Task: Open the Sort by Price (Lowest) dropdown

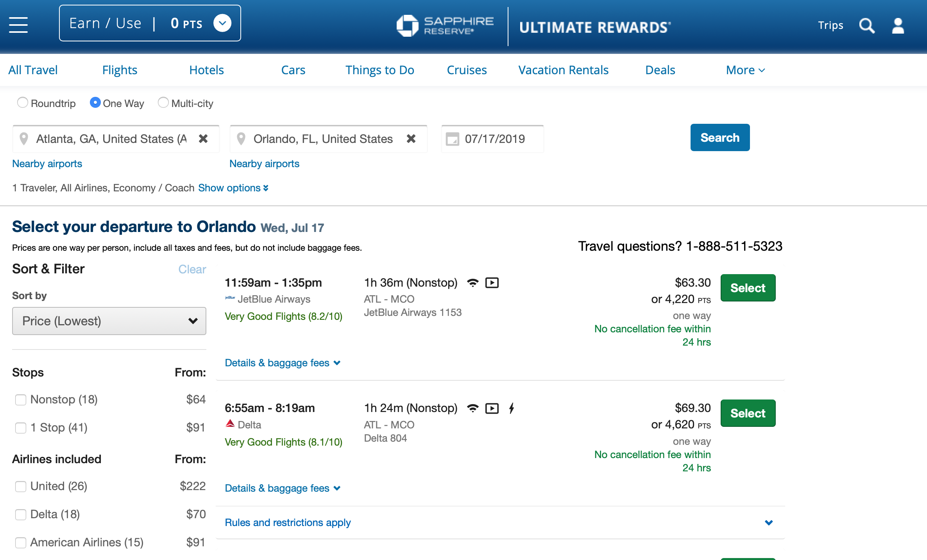Action: click(109, 321)
